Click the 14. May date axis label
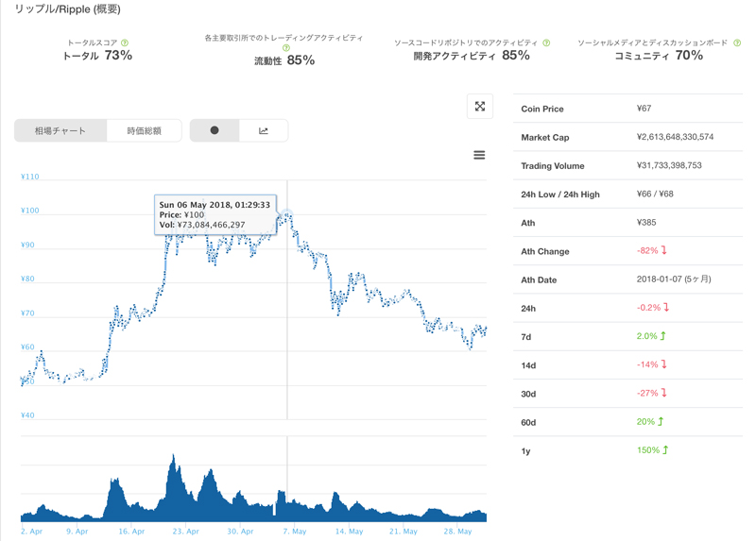The width and height of the screenshot is (756, 541). click(349, 531)
